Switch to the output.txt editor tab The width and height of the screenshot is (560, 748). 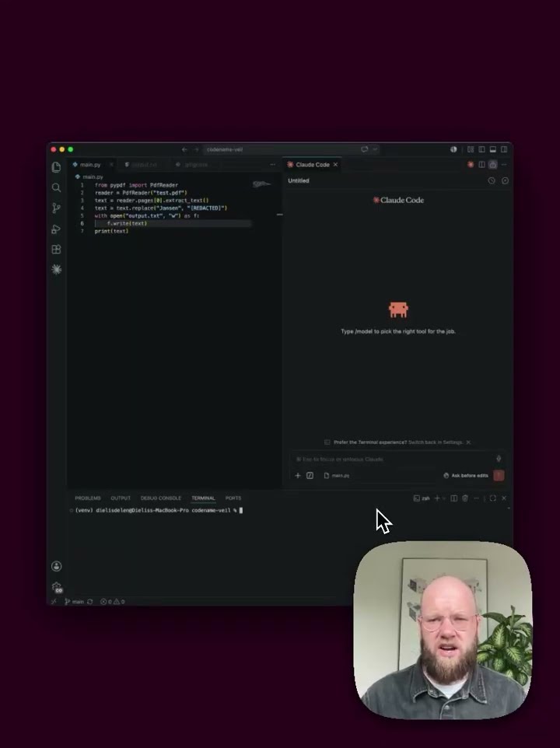pos(144,165)
